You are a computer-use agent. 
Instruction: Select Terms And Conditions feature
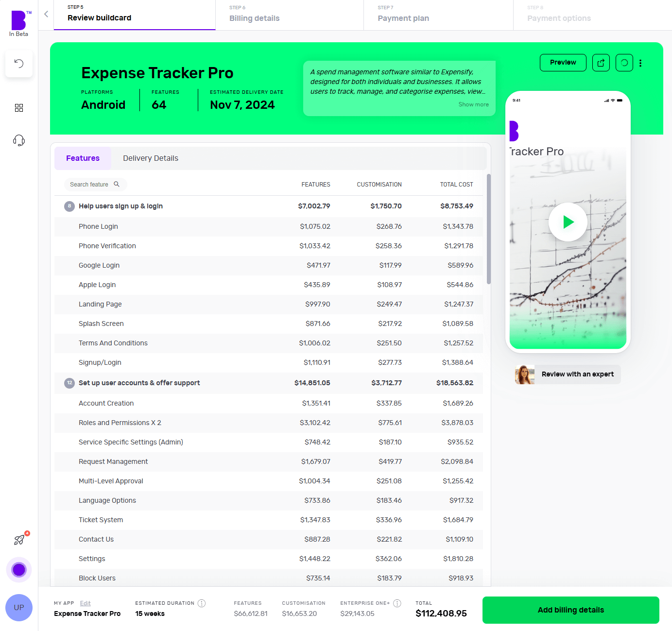click(x=269, y=343)
